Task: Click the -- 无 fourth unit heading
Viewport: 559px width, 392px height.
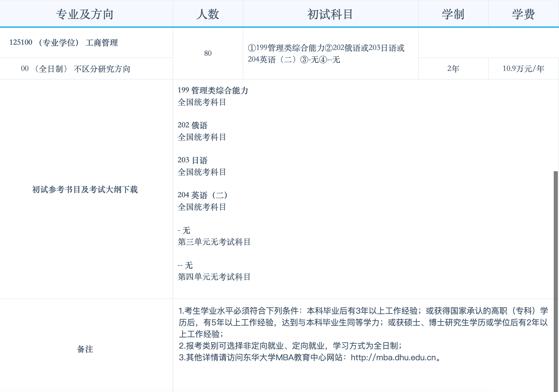Action: point(185,265)
